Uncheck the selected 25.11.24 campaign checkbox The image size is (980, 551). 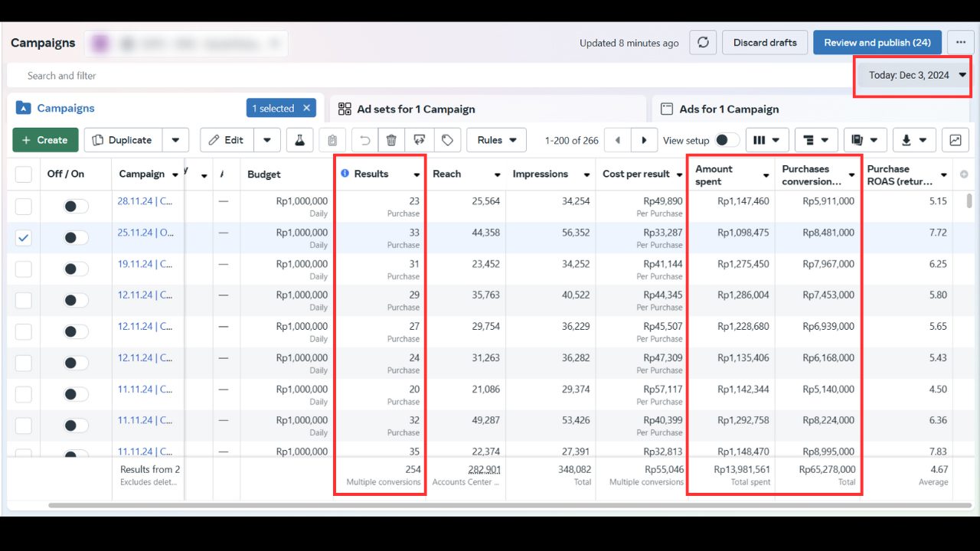click(x=24, y=238)
